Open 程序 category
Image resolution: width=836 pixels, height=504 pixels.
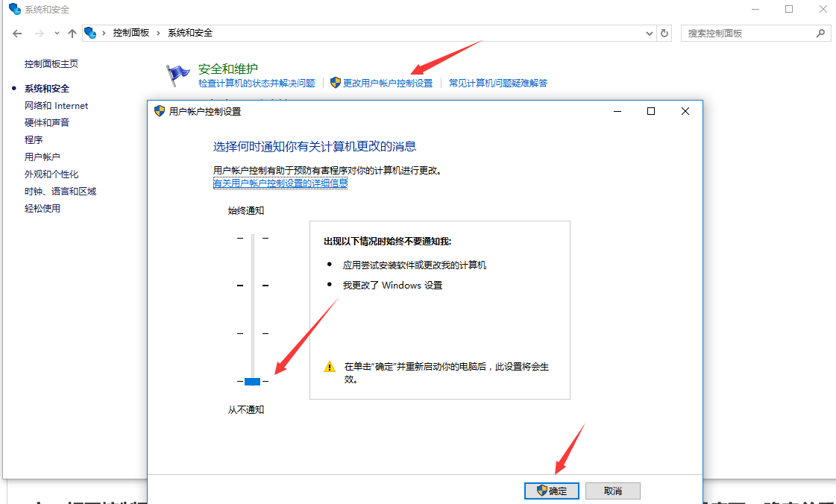tap(33, 139)
